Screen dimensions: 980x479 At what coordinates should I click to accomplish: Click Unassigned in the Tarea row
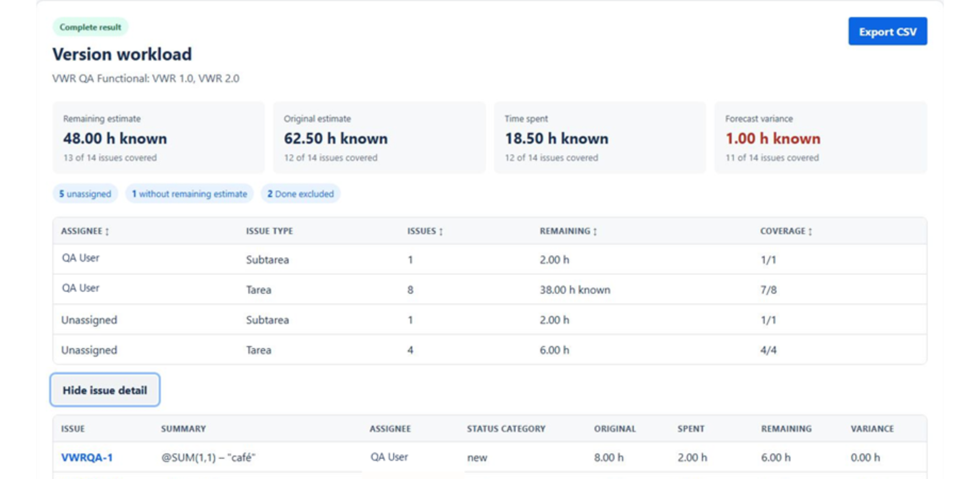89,350
